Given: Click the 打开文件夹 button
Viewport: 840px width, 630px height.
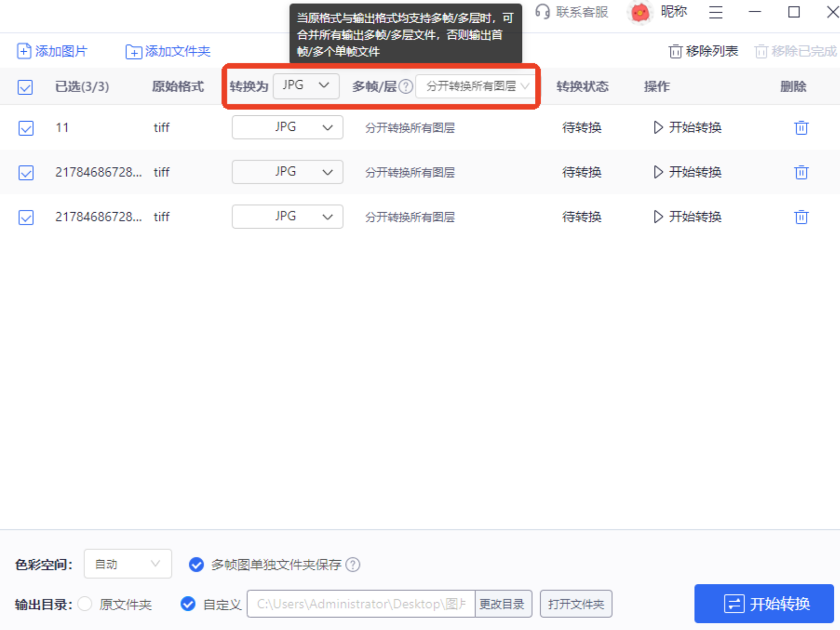Looking at the screenshot, I should (576, 604).
